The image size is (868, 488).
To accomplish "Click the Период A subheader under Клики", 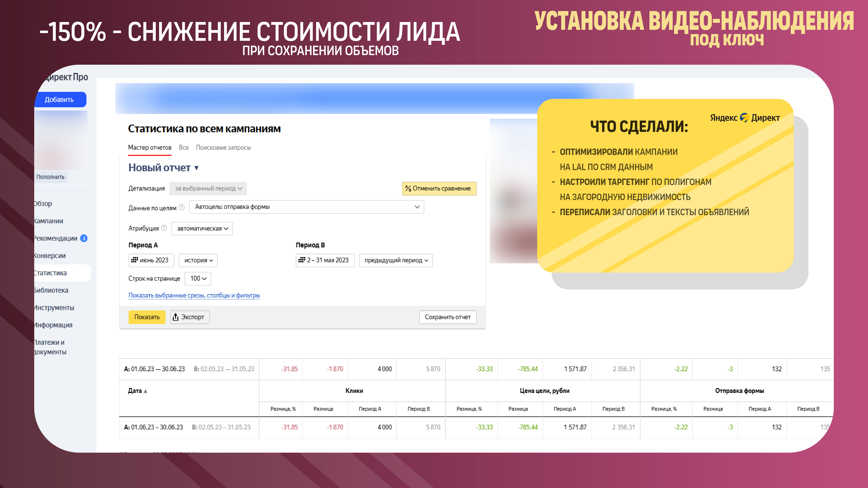I will click(x=370, y=409).
